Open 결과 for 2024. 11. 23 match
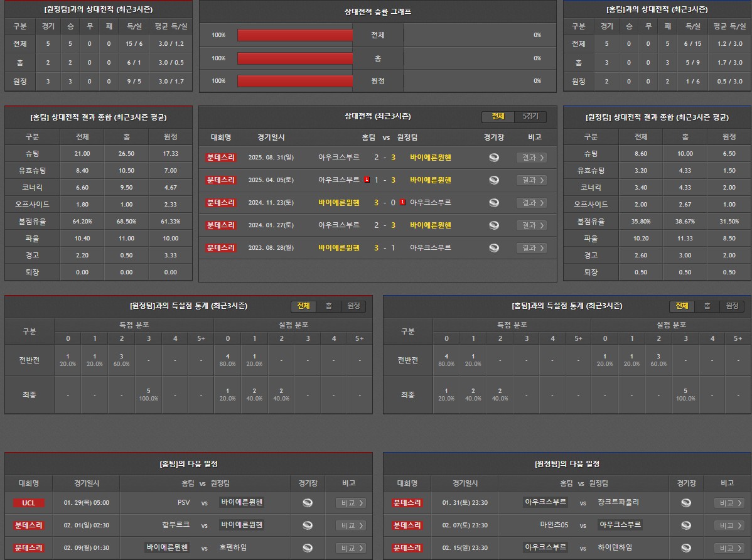Viewport: 752px width, 560px height. (531, 203)
